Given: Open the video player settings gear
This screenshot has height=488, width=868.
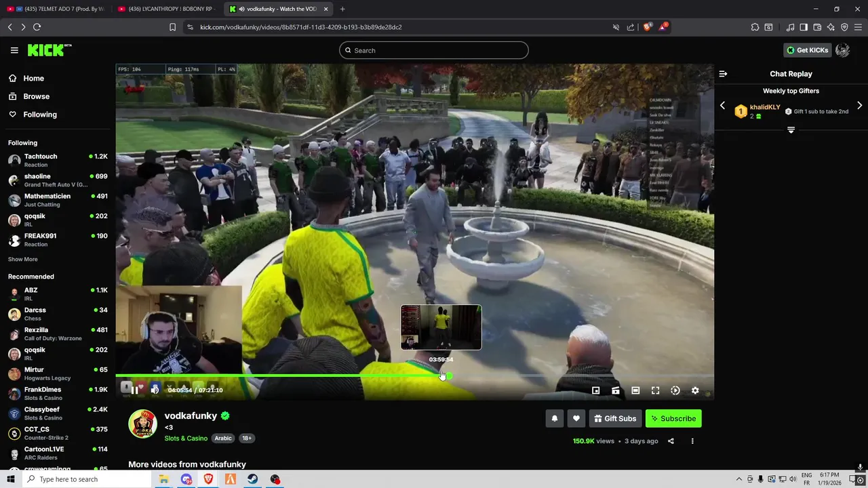Looking at the screenshot, I should [x=695, y=390].
